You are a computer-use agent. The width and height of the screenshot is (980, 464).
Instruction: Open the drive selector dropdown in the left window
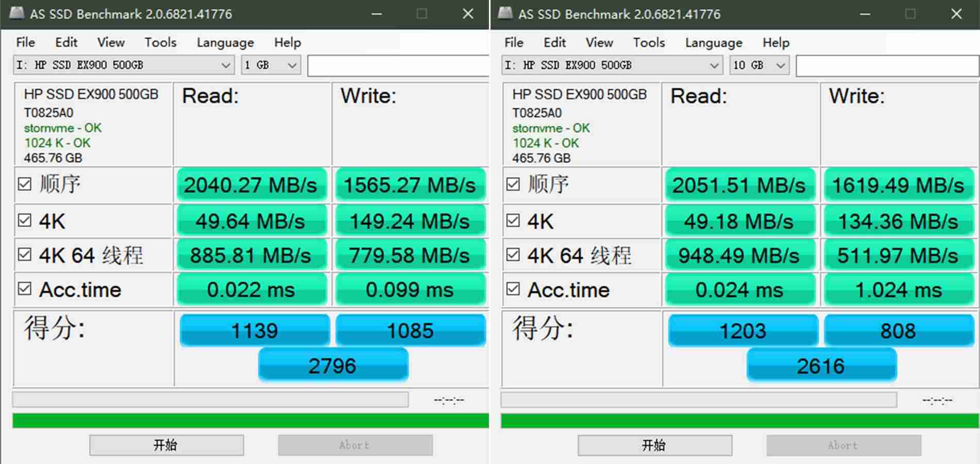[124, 65]
